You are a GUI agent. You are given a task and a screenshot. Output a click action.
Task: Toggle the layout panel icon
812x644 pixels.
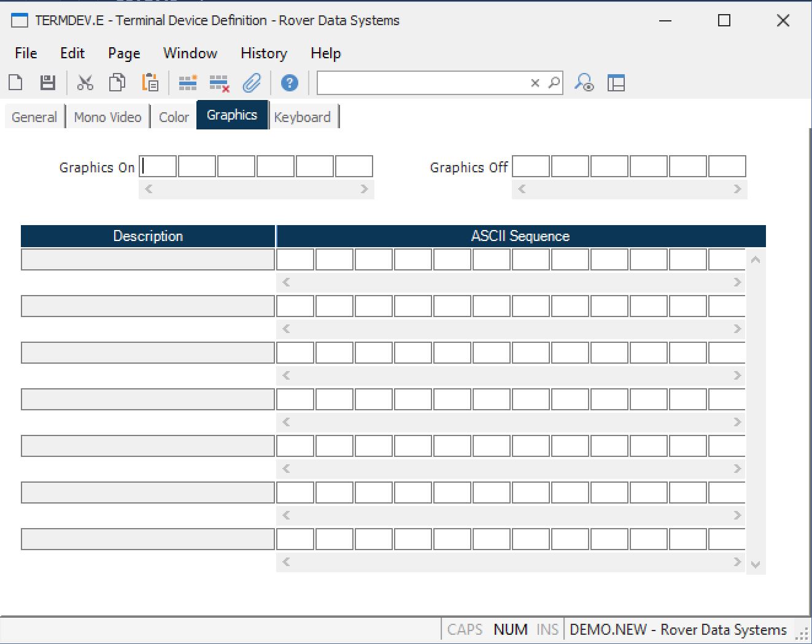tap(616, 82)
